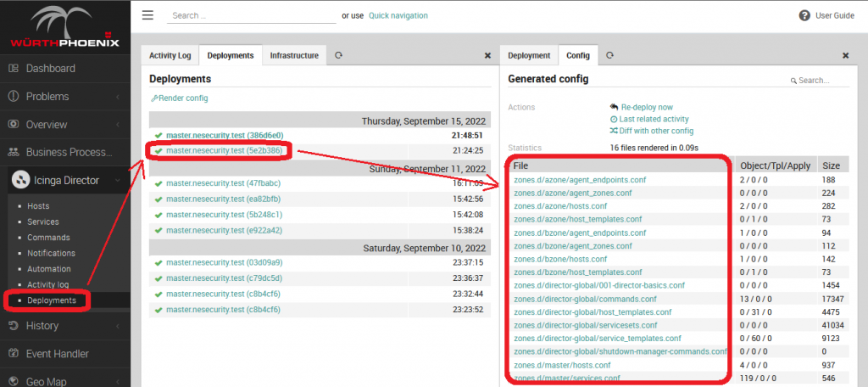The height and width of the screenshot is (387, 868).
Task: Close the left Deployments pane
Action: coord(487,55)
